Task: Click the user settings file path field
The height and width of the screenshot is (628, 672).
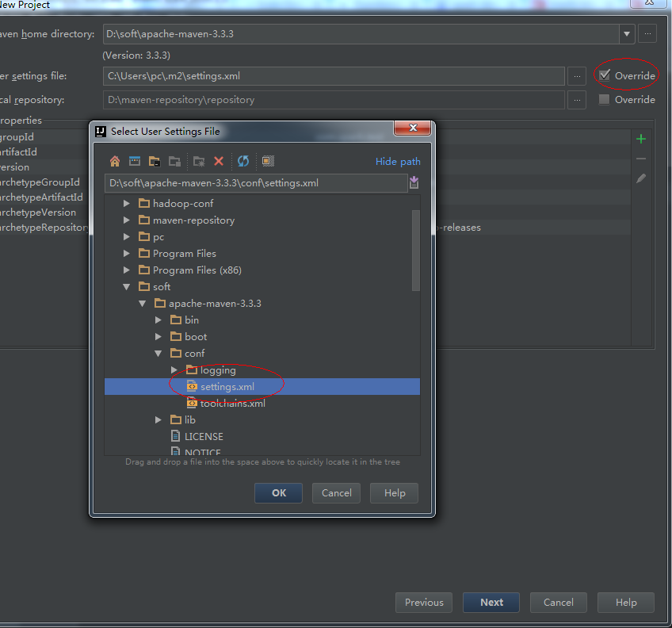Action: [334, 76]
